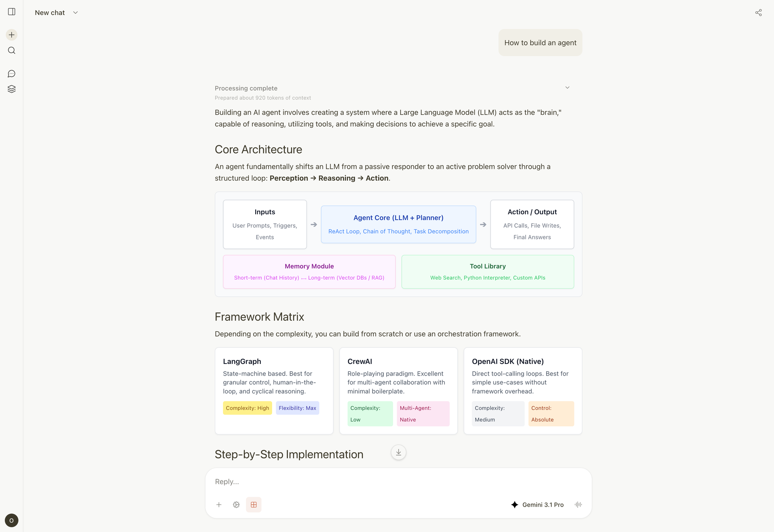Click the scroll-to-bottom arrow button
Screen dimensions: 774x532
398,452
